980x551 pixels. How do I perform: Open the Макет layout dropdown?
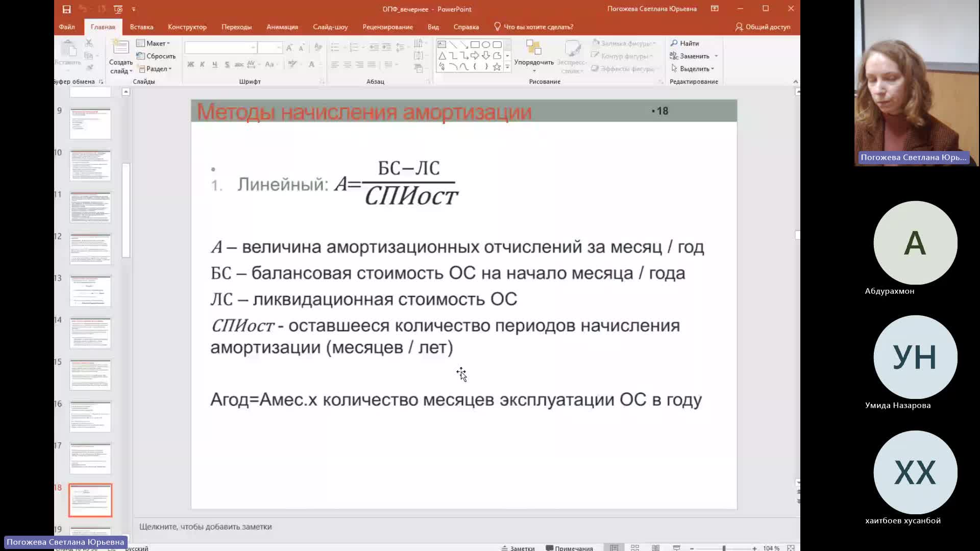(153, 43)
